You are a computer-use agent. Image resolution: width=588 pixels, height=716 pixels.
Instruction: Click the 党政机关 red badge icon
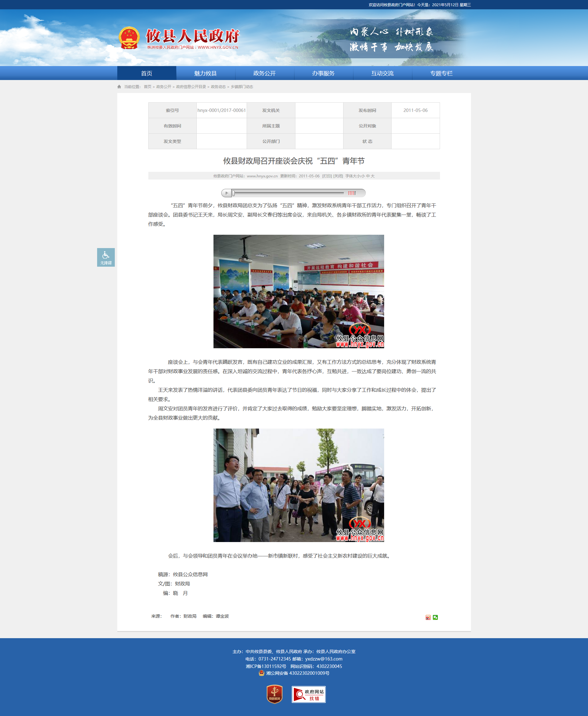pyautogui.click(x=274, y=694)
